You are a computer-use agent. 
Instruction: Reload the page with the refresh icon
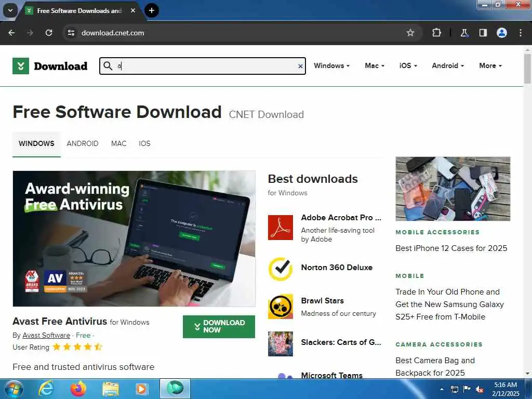(x=49, y=33)
